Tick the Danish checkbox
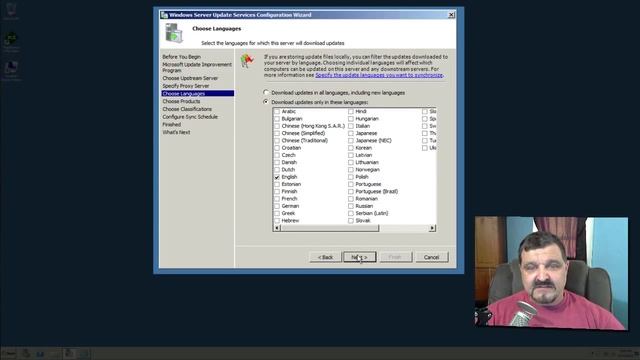The image size is (640, 360). click(x=277, y=162)
